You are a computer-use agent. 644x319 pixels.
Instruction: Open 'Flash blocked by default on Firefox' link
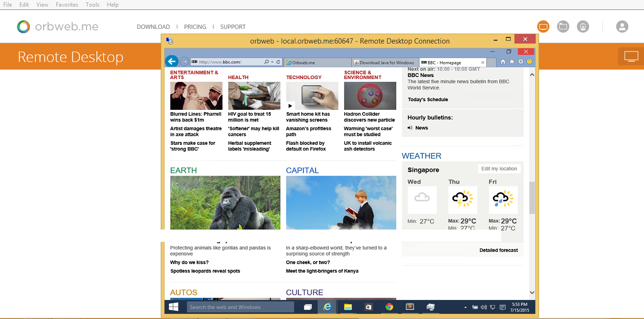click(x=306, y=146)
